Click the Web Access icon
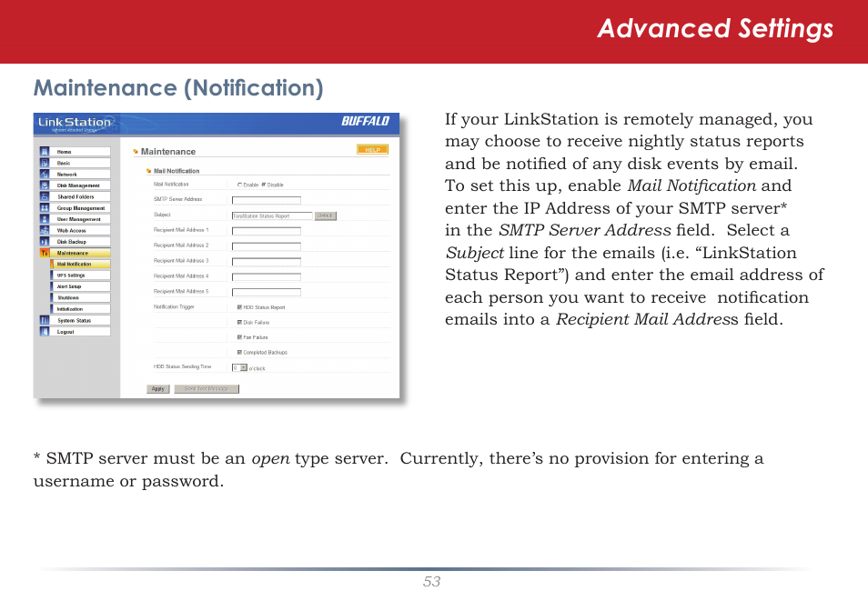868x601 pixels. pyautogui.click(x=45, y=230)
